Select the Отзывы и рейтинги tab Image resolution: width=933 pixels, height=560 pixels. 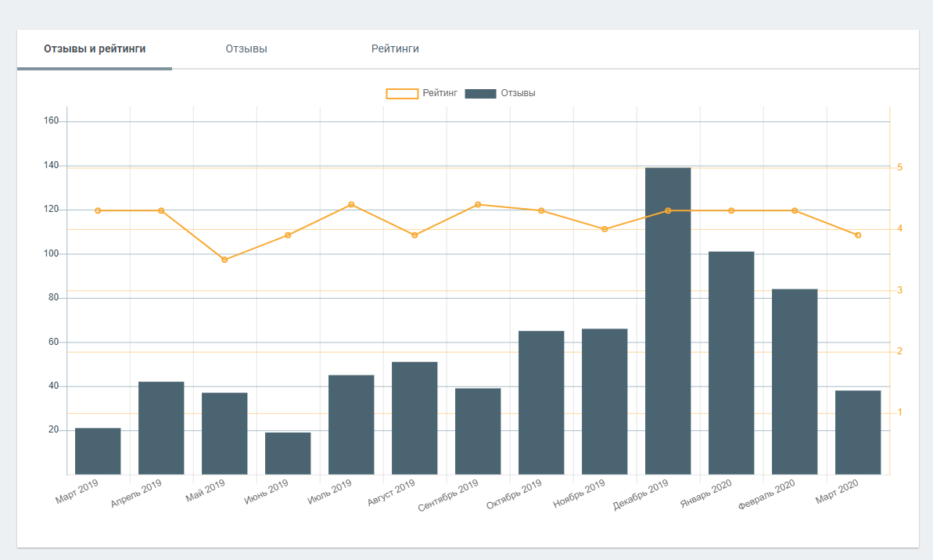click(95, 48)
